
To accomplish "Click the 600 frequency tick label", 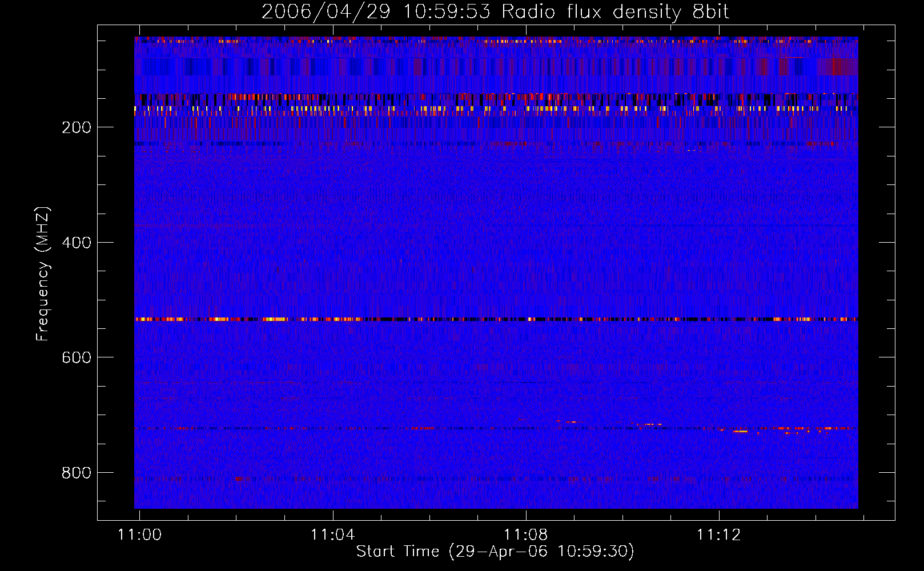I will point(77,357).
